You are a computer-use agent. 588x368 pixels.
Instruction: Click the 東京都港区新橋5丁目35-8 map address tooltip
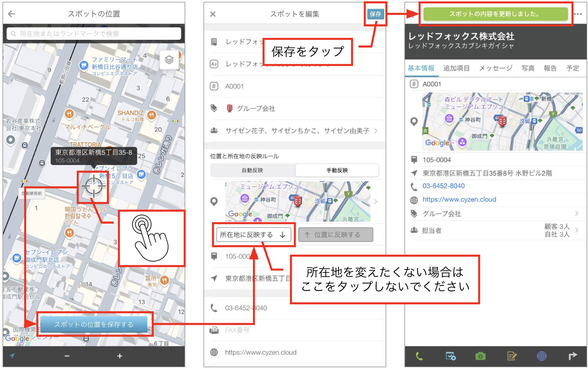[94, 156]
